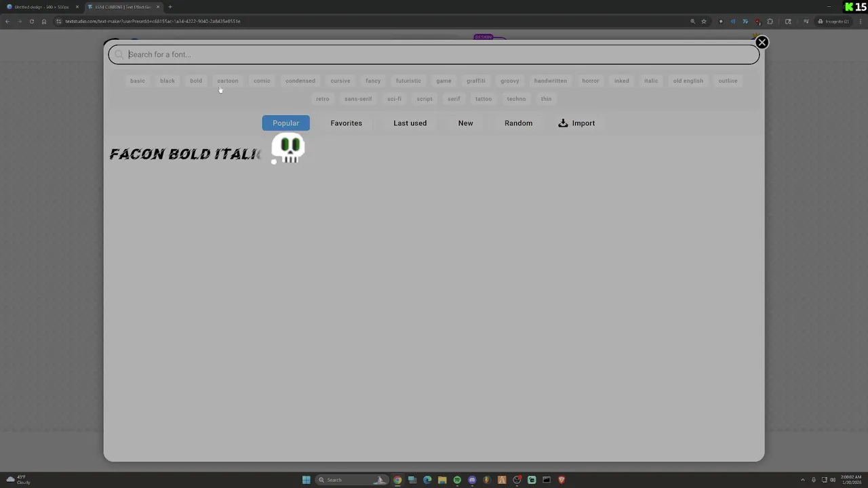Filter fonts by horror tag
Viewport: 868px width, 488px height.
click(591, 81)
